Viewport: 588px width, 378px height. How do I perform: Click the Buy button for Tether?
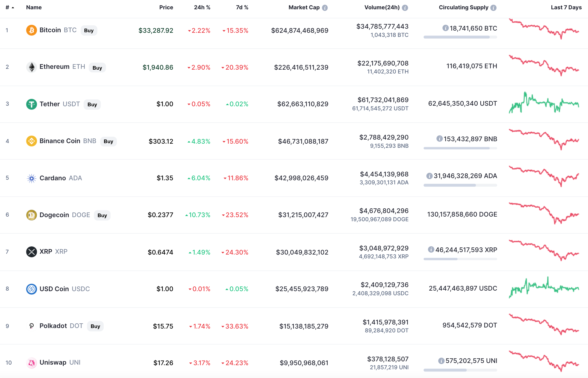92,104
